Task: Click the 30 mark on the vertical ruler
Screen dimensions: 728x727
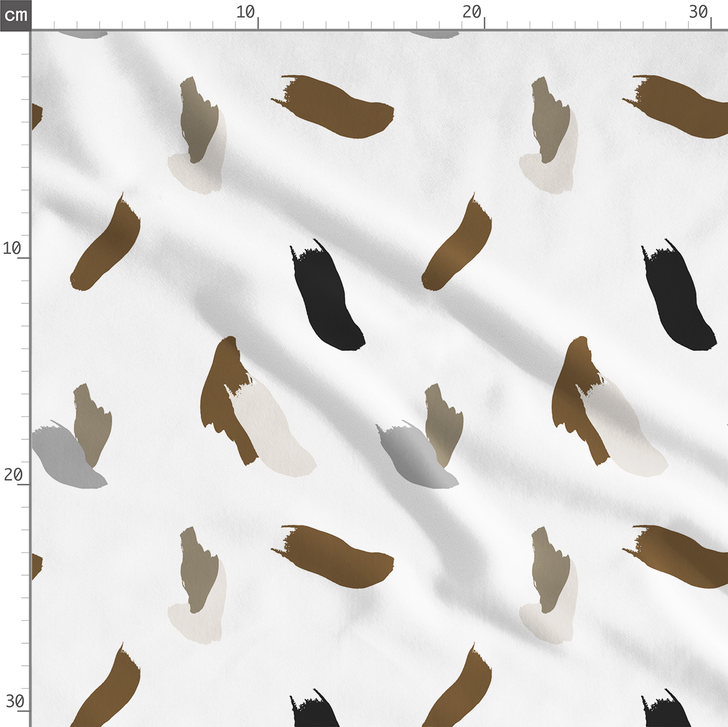Action: (x=15, y=702)
